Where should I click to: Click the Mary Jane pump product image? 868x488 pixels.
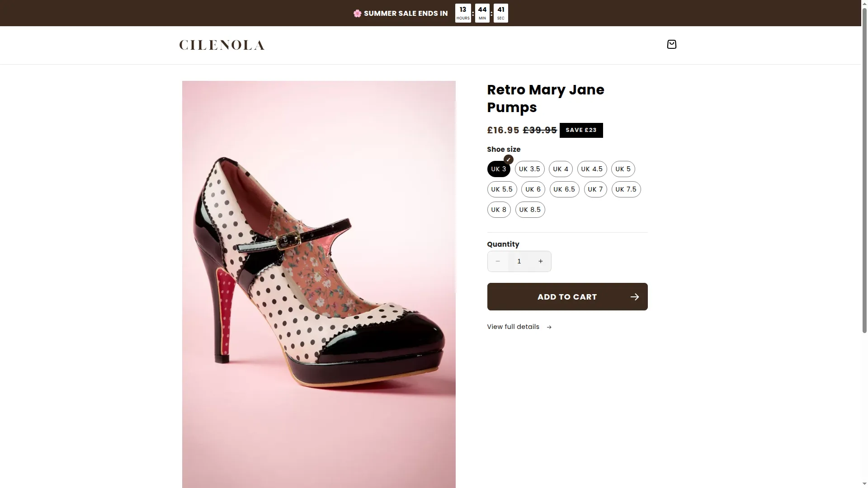pyautogui.click(x=319, y=284)
